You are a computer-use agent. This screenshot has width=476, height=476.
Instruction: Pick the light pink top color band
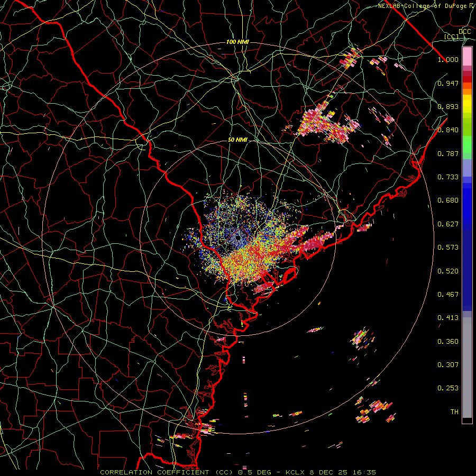coord(467,56)
